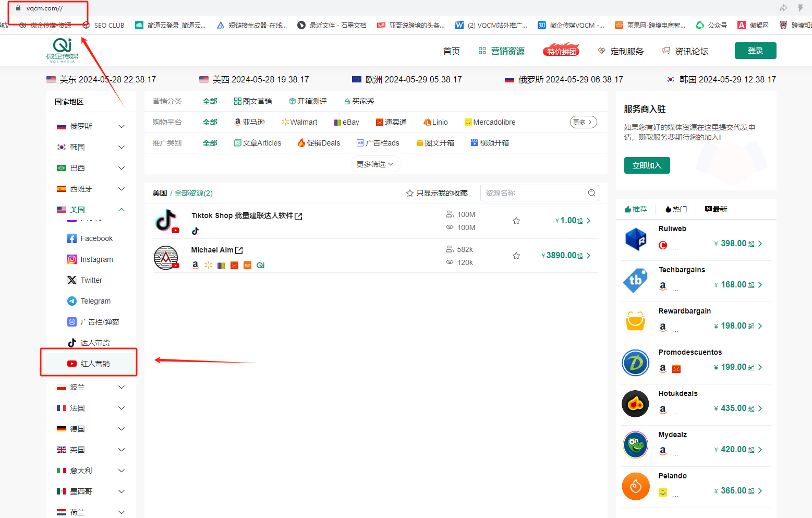Open the Ruliweb logo icon
The width and height of the screenshot is (812, 518).
click(636, 239)
